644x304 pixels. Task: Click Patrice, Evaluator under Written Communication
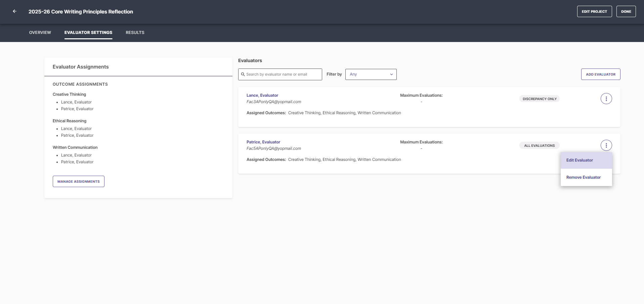[77, 162]
